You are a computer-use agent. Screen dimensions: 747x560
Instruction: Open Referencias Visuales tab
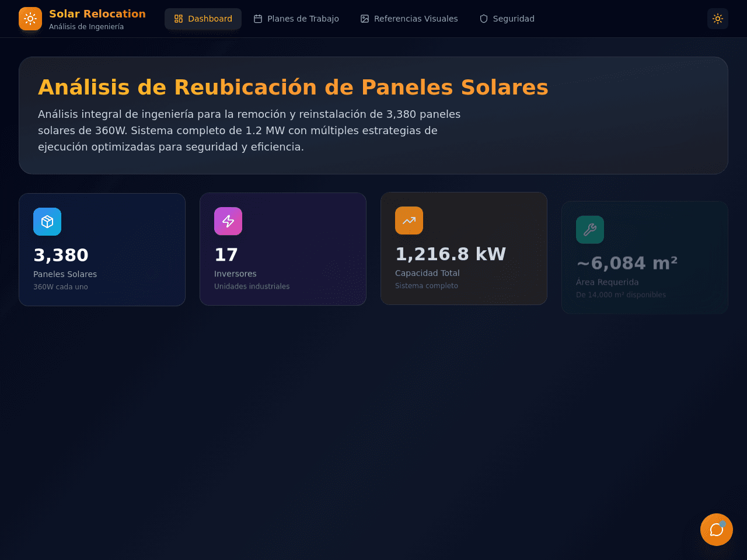coord(409,19)
